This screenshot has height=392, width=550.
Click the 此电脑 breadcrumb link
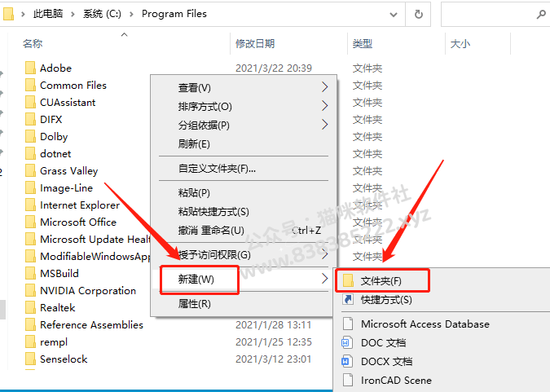(48, 14)
